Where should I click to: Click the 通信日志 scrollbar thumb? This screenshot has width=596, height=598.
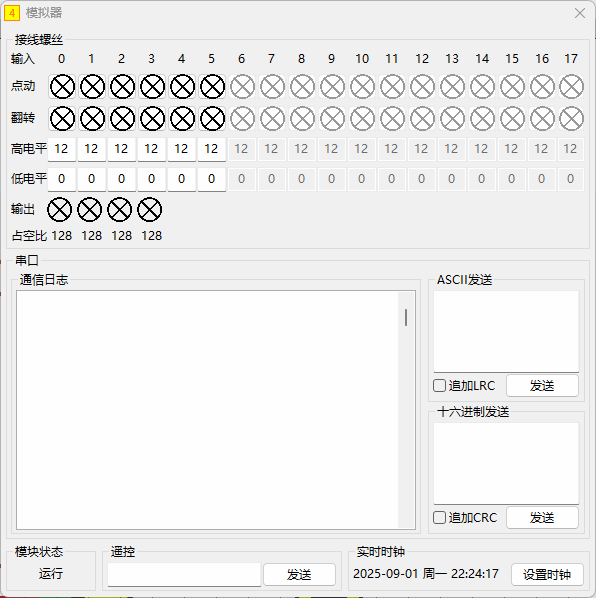(406, 317)
